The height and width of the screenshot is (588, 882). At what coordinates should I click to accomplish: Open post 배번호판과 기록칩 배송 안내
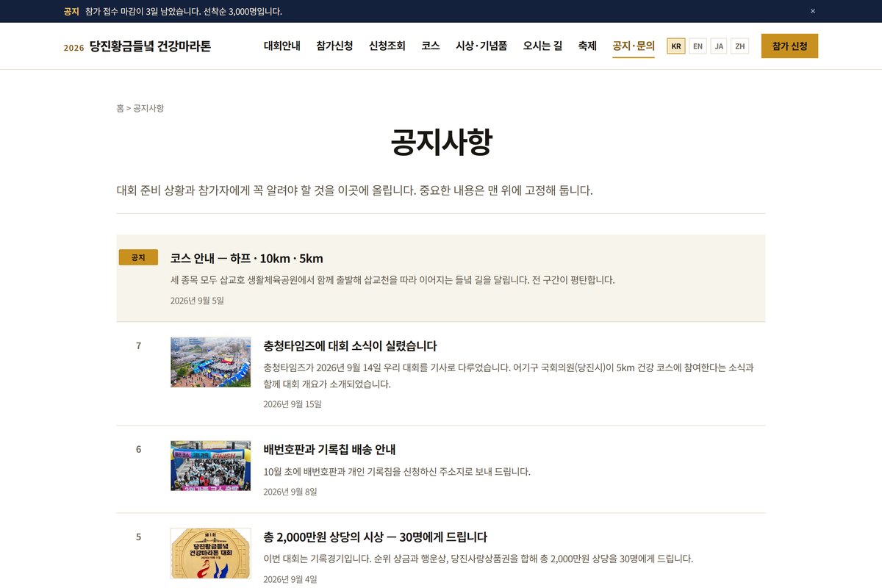(329, 450)
